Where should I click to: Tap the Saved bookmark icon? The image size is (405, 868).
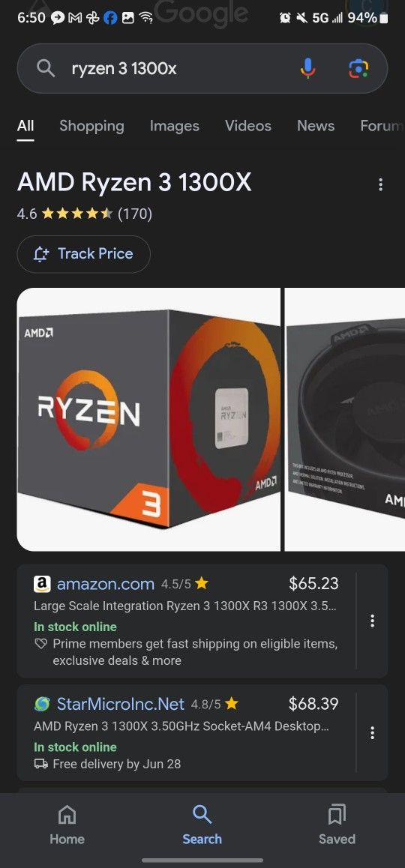[x=337, y=814]
